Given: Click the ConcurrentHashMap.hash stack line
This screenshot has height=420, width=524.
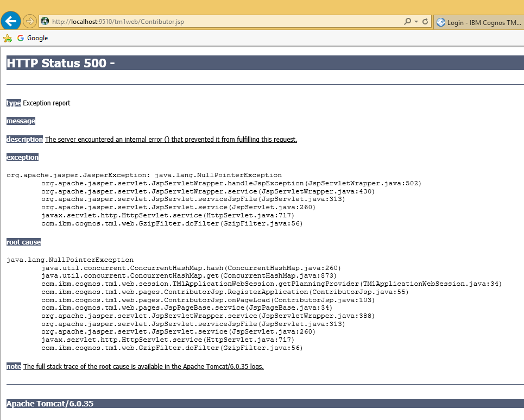Looking at the screenshot, I should click(191, 268).
